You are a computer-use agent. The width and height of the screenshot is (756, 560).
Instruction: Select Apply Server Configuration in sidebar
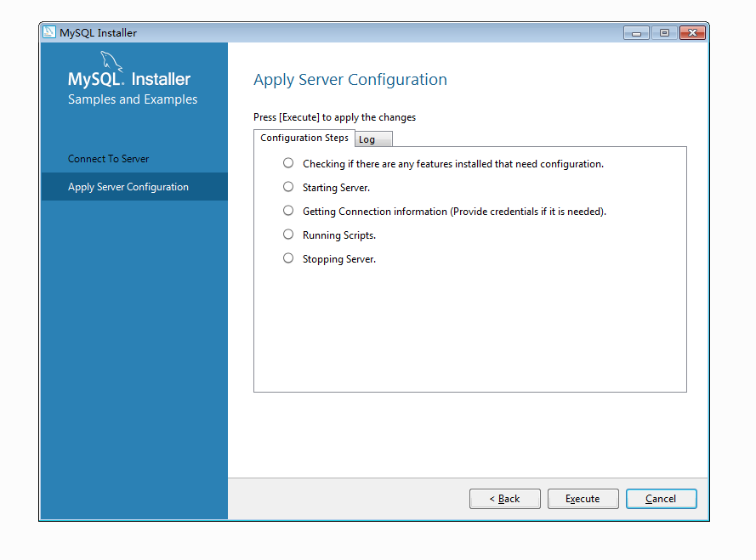(134, 186)
